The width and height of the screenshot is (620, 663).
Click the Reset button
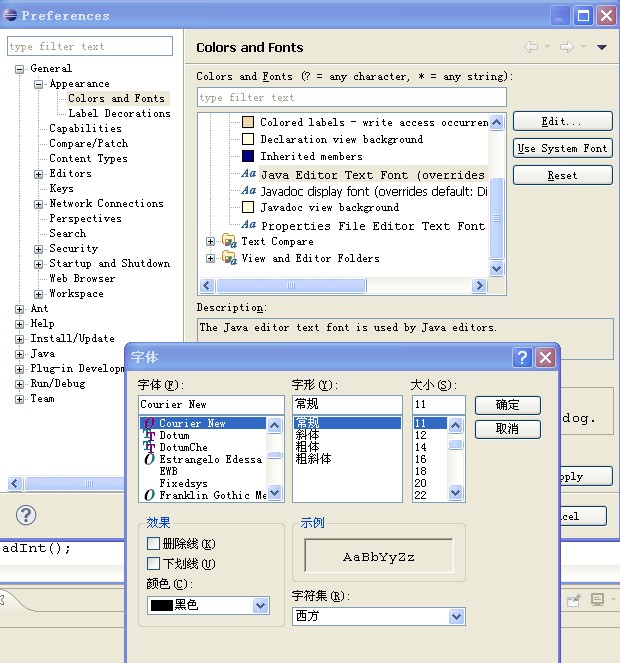pos(562,175)
